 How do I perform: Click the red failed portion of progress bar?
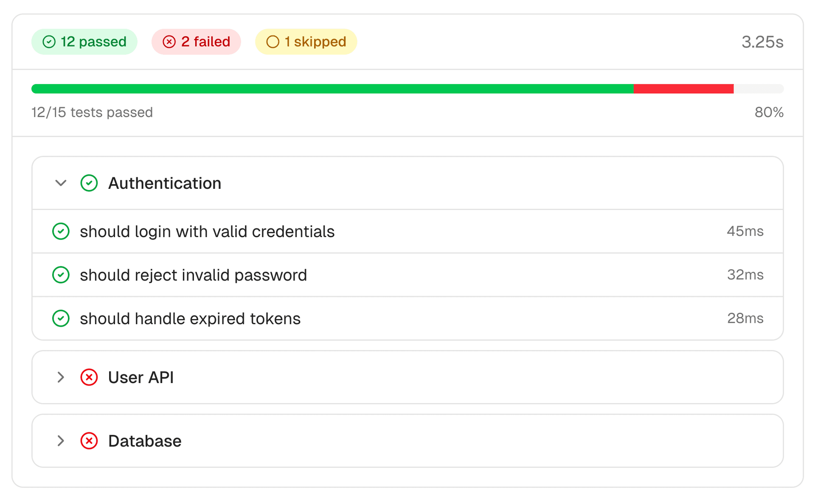point(683,89)
